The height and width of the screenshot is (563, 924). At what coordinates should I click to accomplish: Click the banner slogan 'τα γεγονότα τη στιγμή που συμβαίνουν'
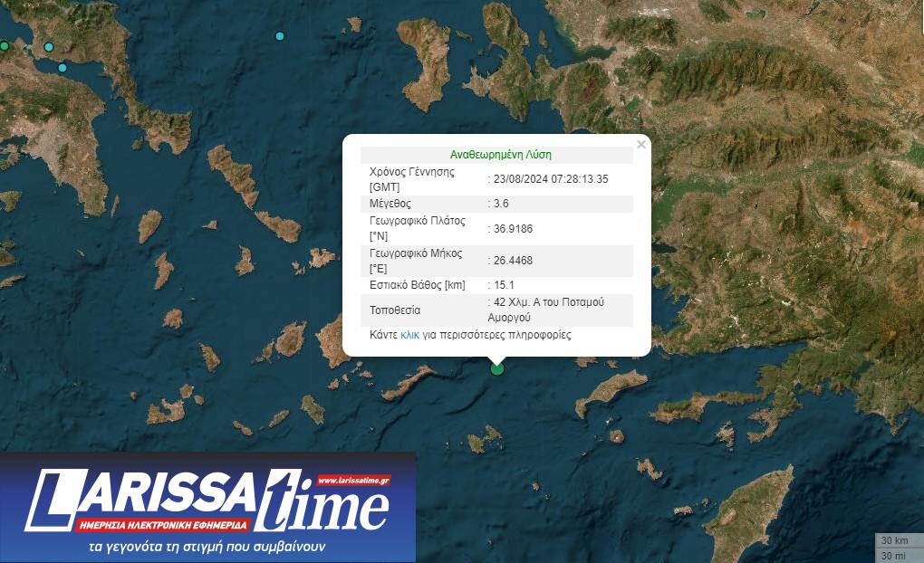coord(207,547)
